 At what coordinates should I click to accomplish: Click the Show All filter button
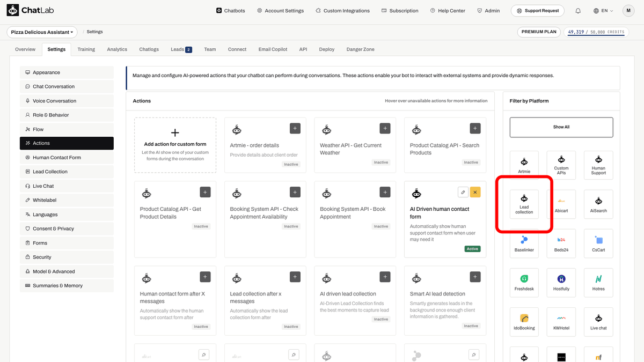pyautogui.click(x=561, y=127)
